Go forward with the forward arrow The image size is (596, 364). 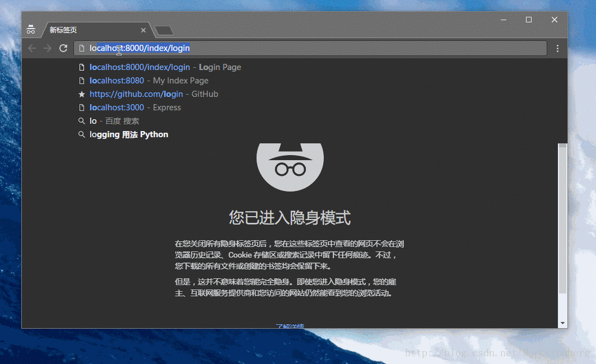click(48, 48)
